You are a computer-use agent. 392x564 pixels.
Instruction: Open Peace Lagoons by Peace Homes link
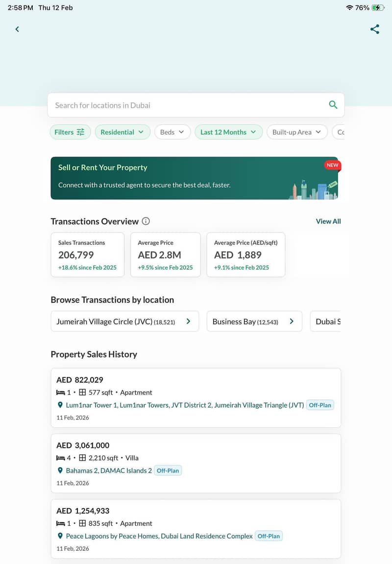(159, 536)
